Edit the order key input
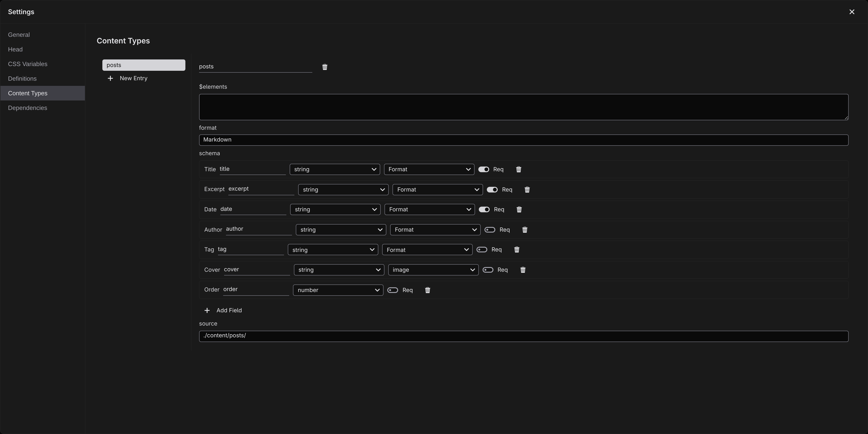Image resolution: width=868 pixels, height=434 pixels. coord(256,290)
